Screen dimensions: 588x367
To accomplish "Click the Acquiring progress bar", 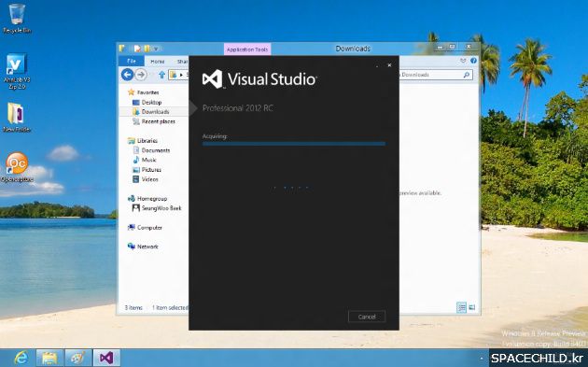I will click(294, 144).
